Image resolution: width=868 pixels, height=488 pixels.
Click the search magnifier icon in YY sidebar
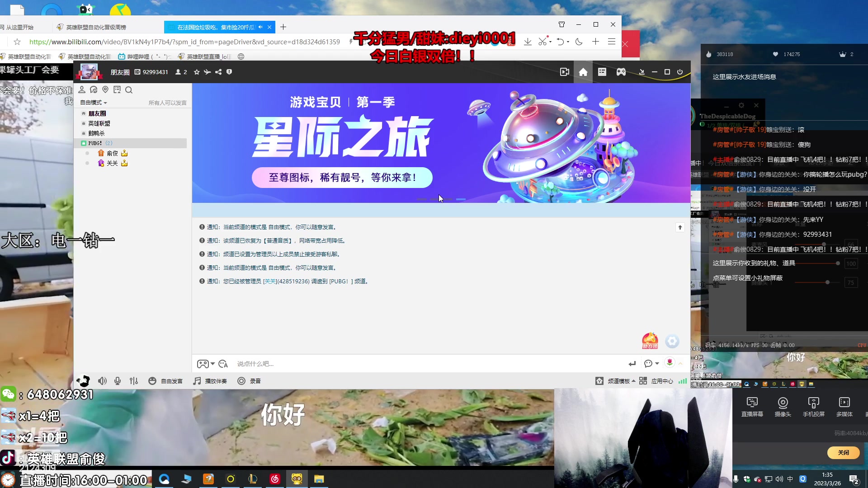point(129,90)
